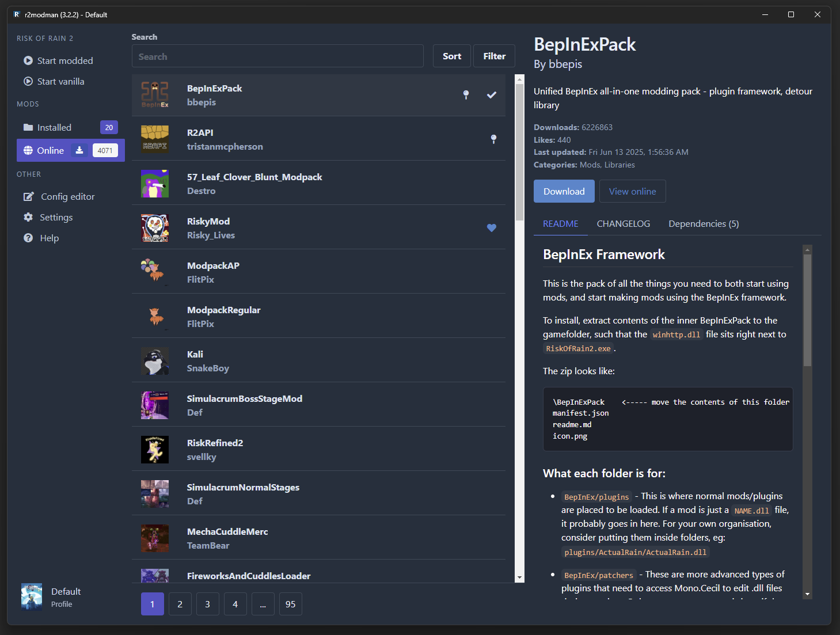Switch to the CHANGELOG tab

623,224
